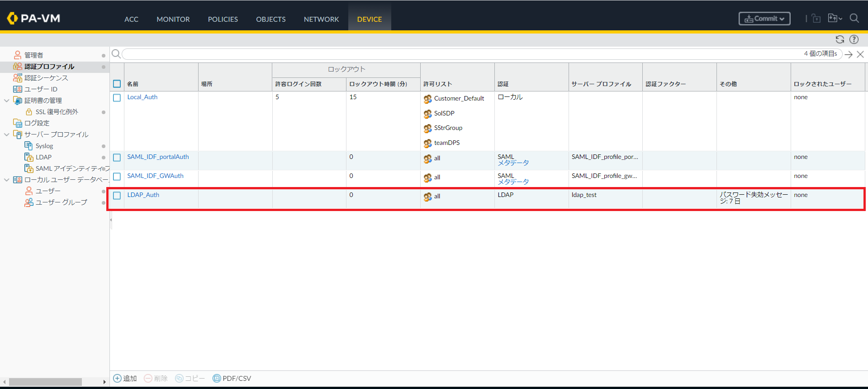868x389 pixels.
Task: Open the Commit dropdown
Action: pos(764,19)
